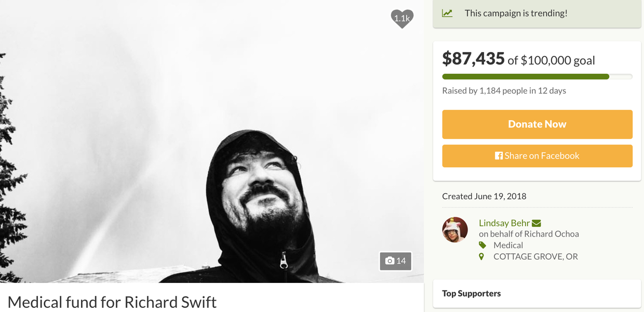The width and height of the screenshot is (644, 312).
Task: Open the 14 photos camera badge
Action: click(x=396, y=261)
